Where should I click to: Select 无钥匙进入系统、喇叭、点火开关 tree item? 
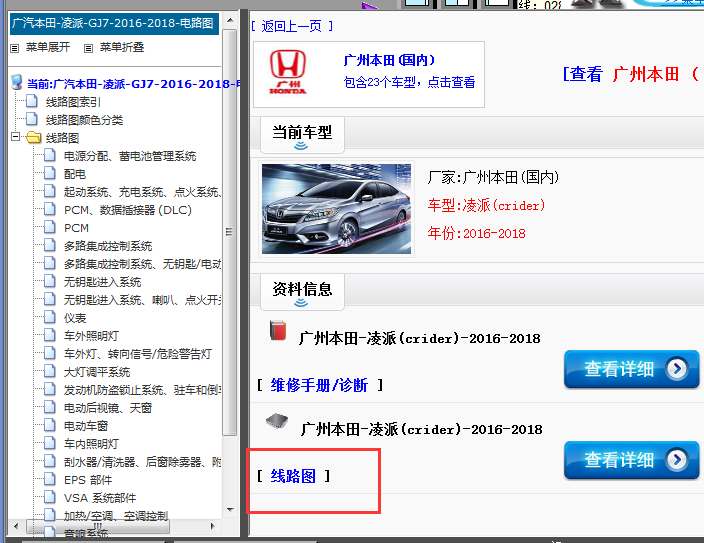coord(142,300)
